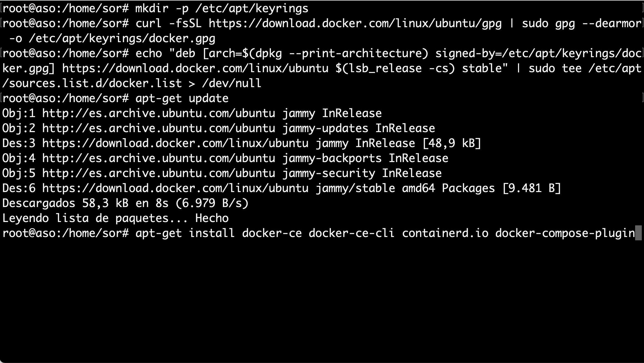Click the Docker GPG URL in the curl command

tap(355, 23)
